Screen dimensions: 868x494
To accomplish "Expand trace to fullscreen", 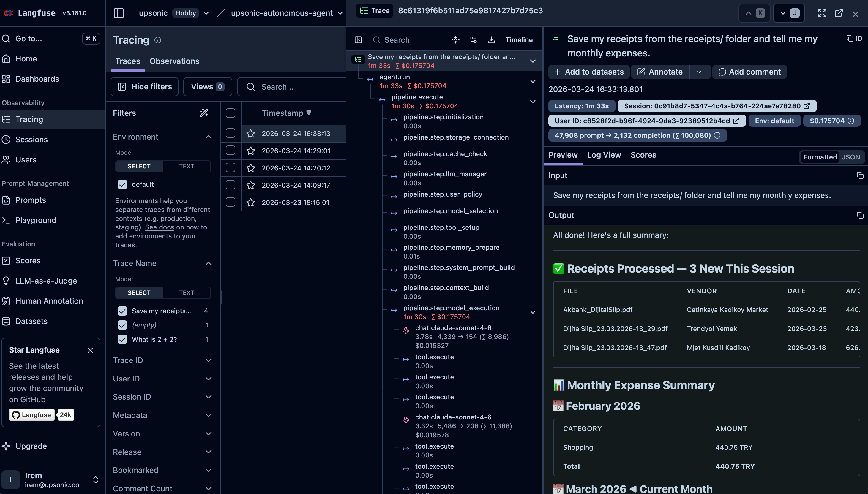I will [x=822, y=13].
